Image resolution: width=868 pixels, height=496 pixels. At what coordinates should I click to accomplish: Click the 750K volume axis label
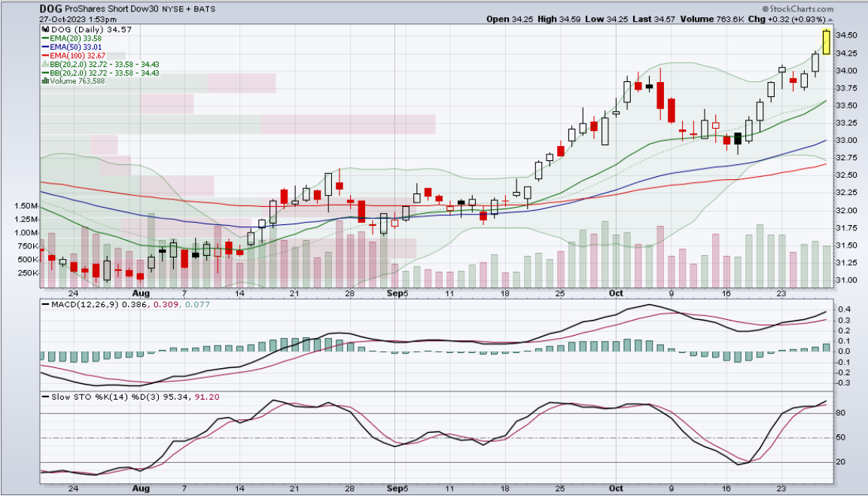[x=29, y=246]
